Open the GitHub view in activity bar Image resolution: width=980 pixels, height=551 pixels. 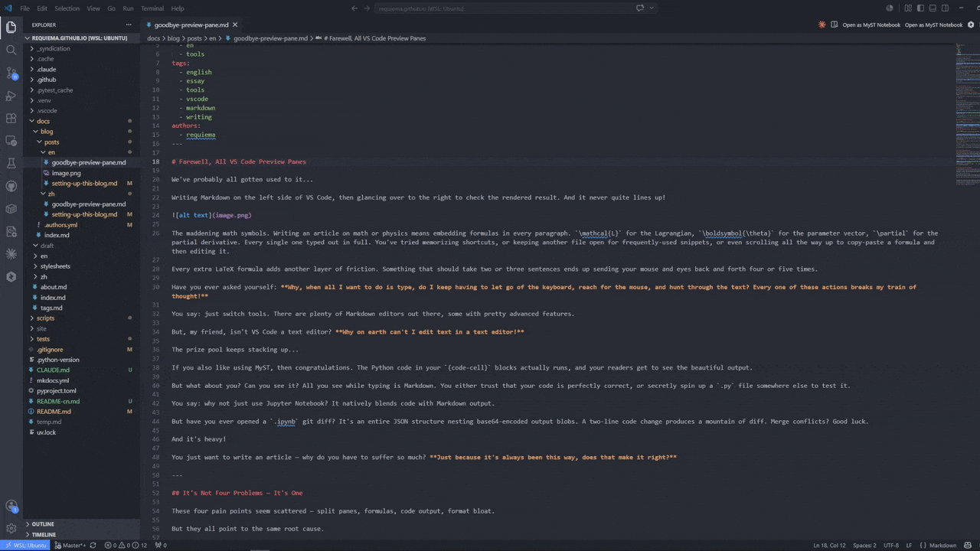[11, 186]
